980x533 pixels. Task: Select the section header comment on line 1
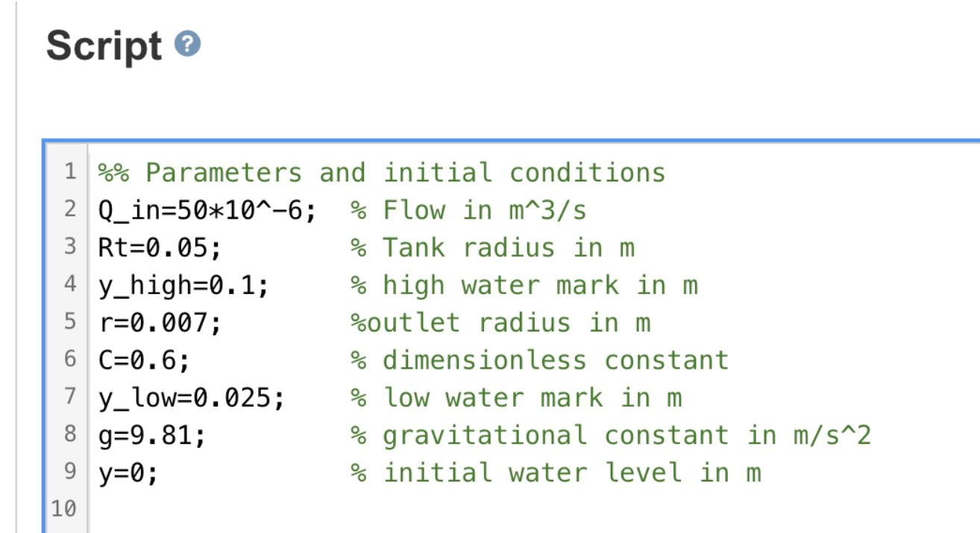pyautogui.click(x=380, y=172)
